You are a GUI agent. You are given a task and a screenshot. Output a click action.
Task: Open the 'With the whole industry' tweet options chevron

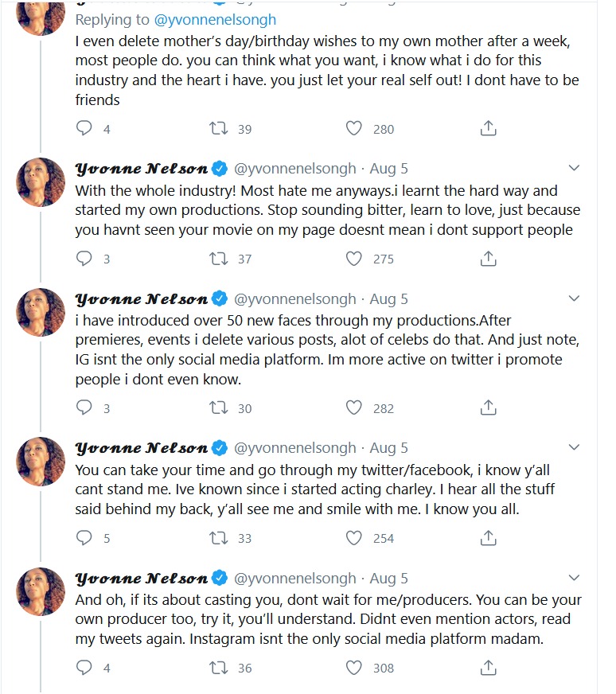tap(574, 168)
